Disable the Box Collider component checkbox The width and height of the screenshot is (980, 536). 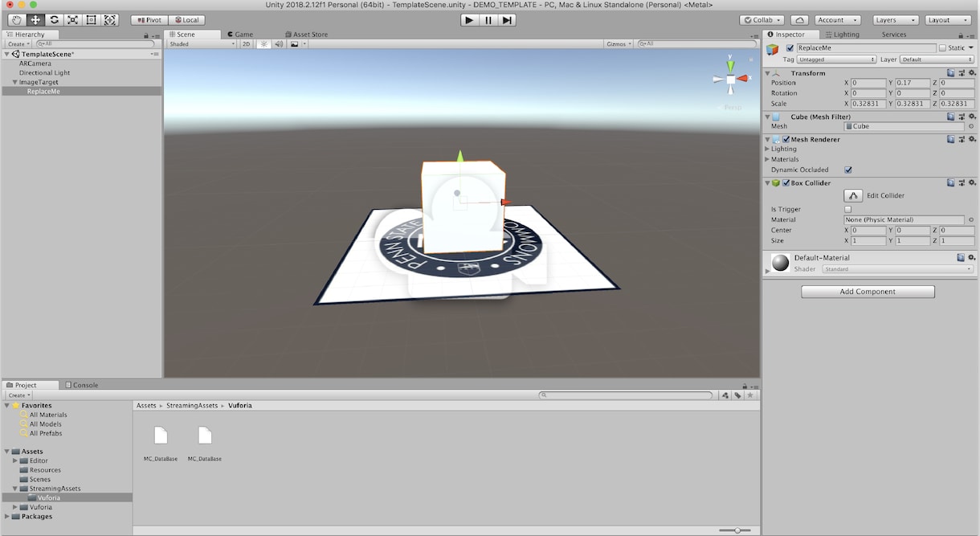point(786,183)
